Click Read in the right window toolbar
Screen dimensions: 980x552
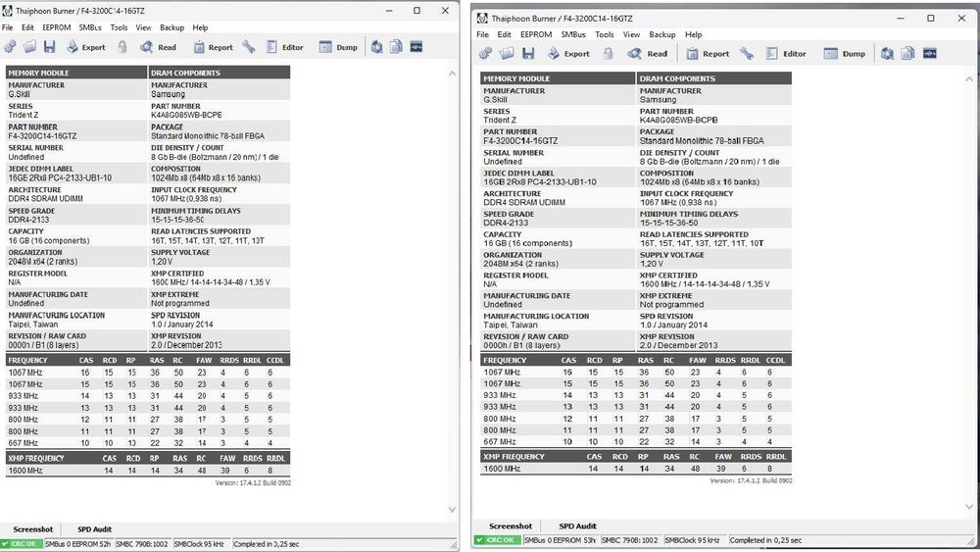pos(648,54)
